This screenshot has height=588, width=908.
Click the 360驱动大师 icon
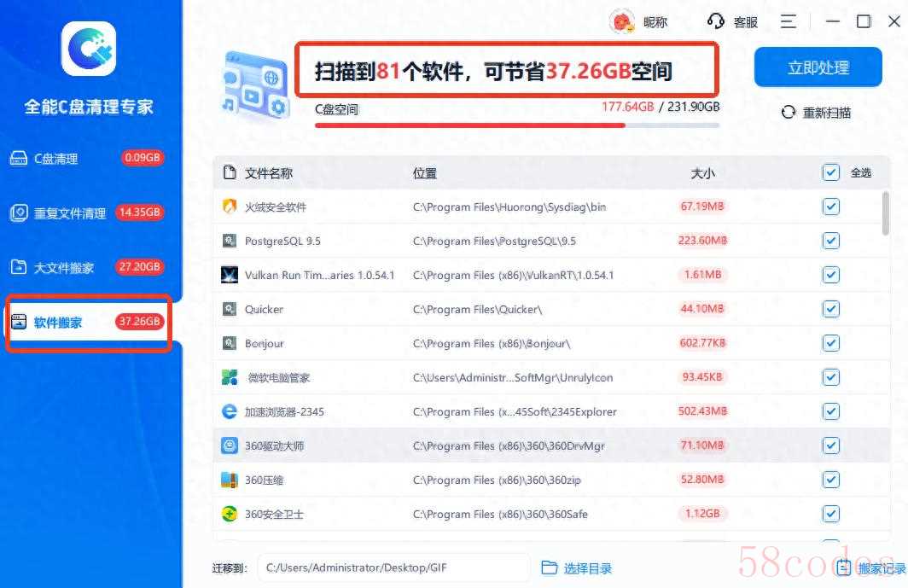(x=230, y=445)
